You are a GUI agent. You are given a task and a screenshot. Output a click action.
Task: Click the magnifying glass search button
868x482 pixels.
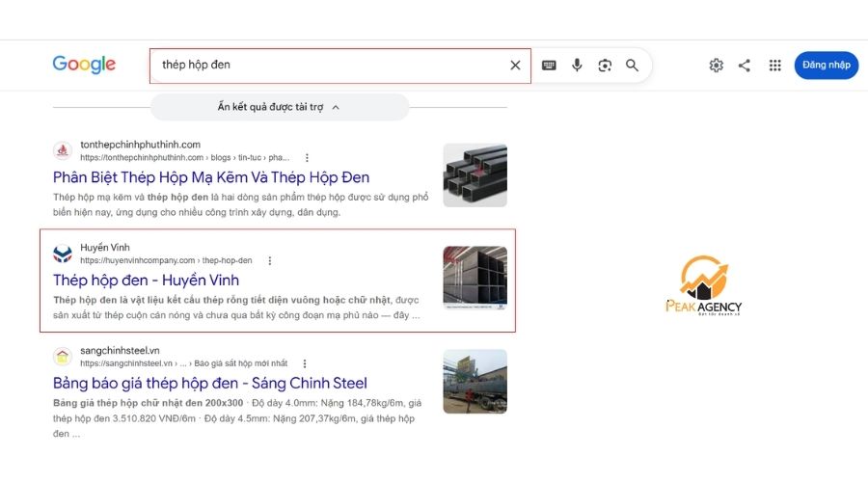tap(632, 66)
